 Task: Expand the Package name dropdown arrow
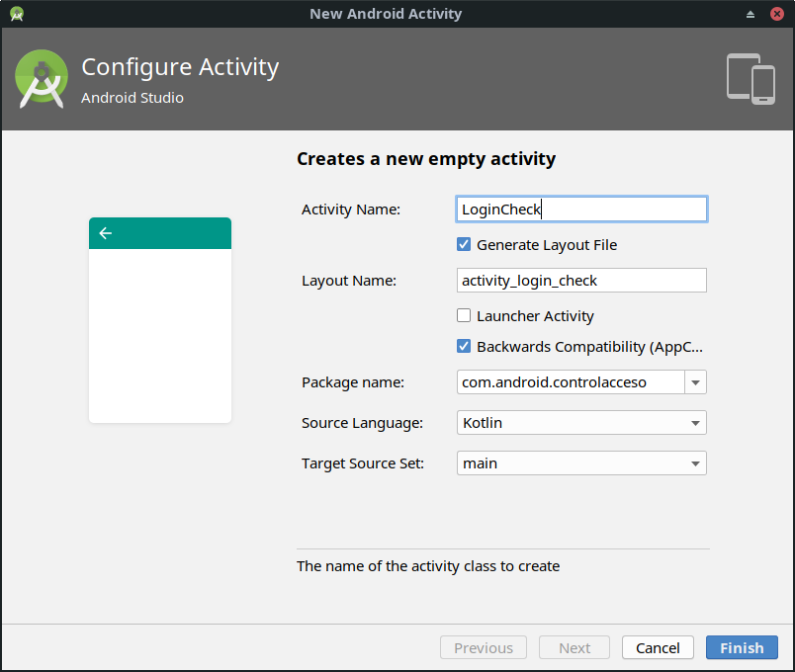click(x=695, y=382)
